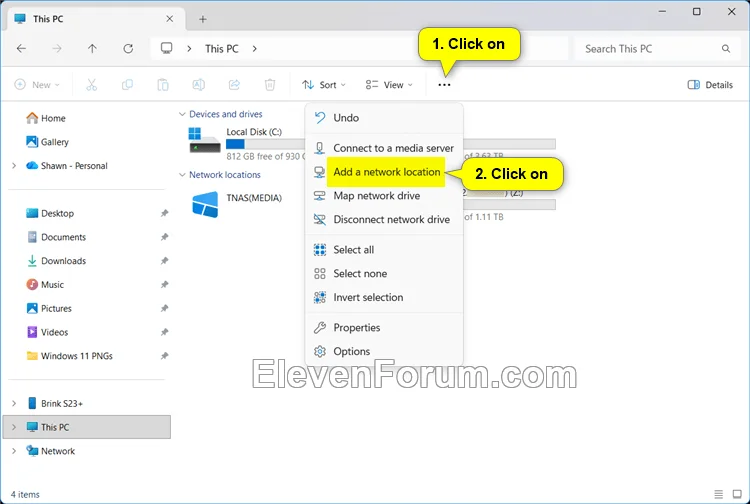
Task: Unpin Documents using its pin icon
Action: pos(164,237)
